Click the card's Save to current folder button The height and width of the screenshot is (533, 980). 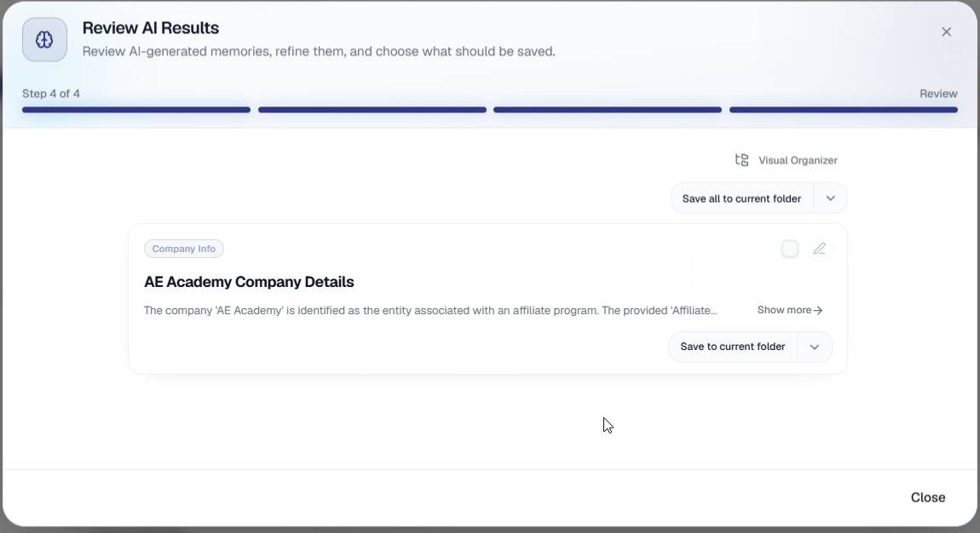click(733, 347)
